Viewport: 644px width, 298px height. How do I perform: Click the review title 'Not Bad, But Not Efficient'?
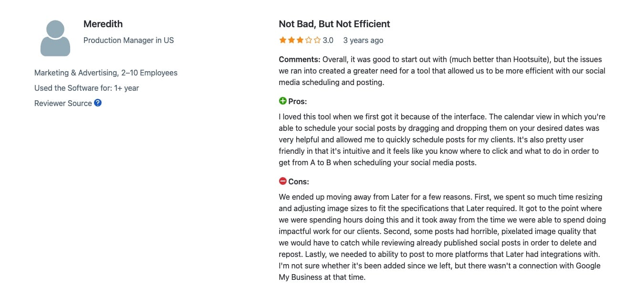pos(334,24)
